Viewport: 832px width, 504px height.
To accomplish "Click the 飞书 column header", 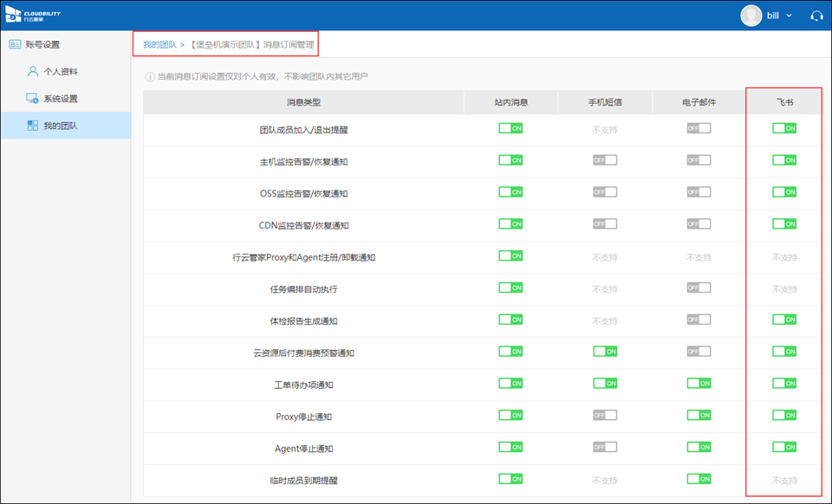I will click(784, 102).
